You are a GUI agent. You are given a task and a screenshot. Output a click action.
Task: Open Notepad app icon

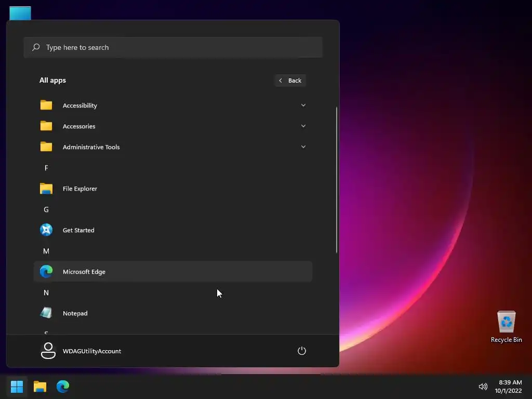point(46,313)
